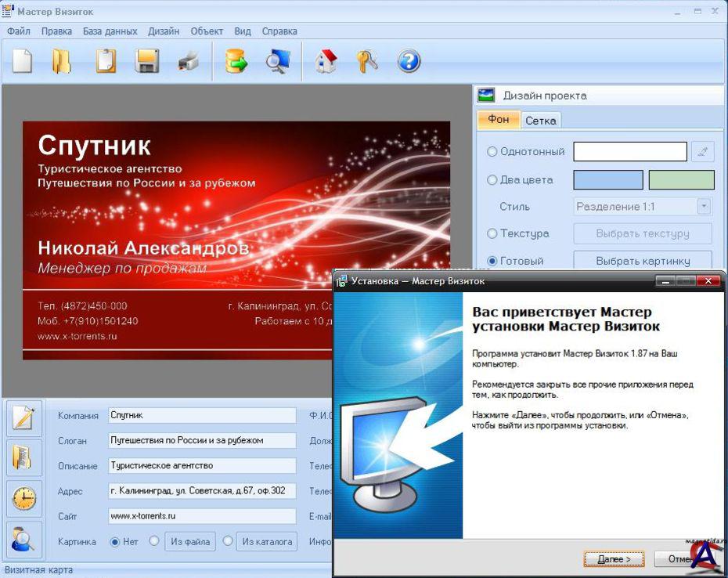Click the floppy disk Save icon

tap(146, 61)
